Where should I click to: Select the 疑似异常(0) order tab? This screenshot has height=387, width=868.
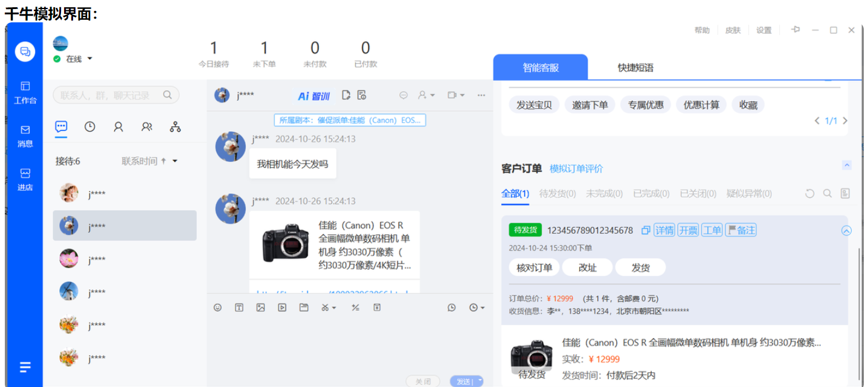click(749, 194)
